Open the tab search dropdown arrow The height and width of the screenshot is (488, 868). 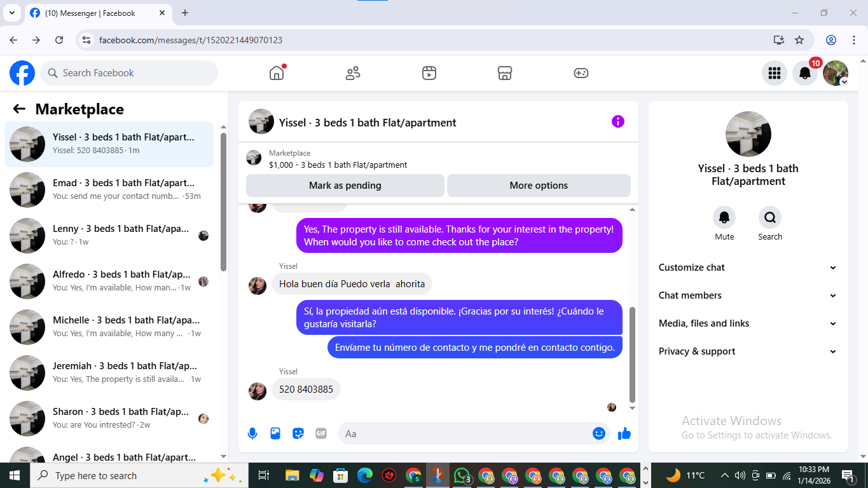[11, 13]
